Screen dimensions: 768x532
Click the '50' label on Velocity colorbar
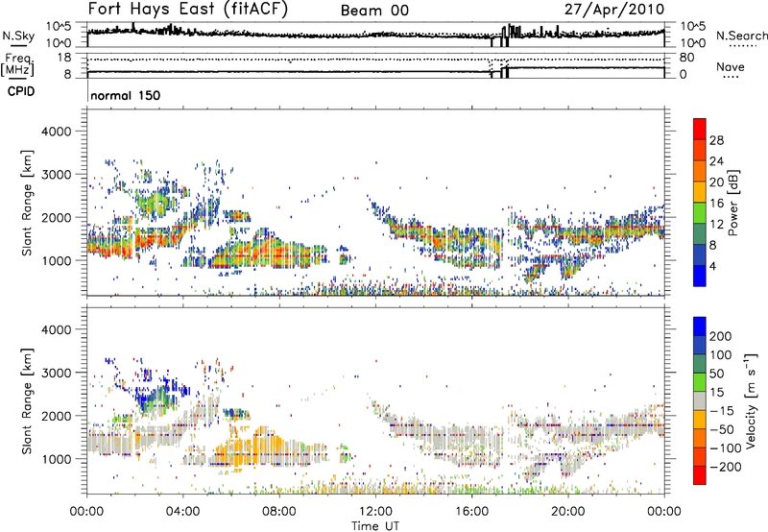click(x=717, y=374)
